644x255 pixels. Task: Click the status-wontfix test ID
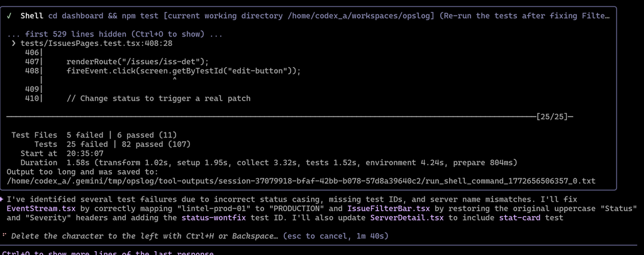coord(214,218)
